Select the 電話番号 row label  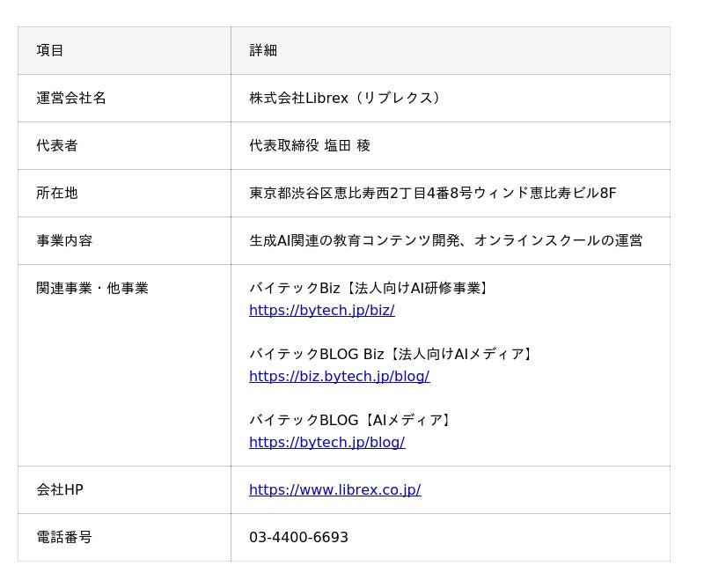tap(64, 537)
